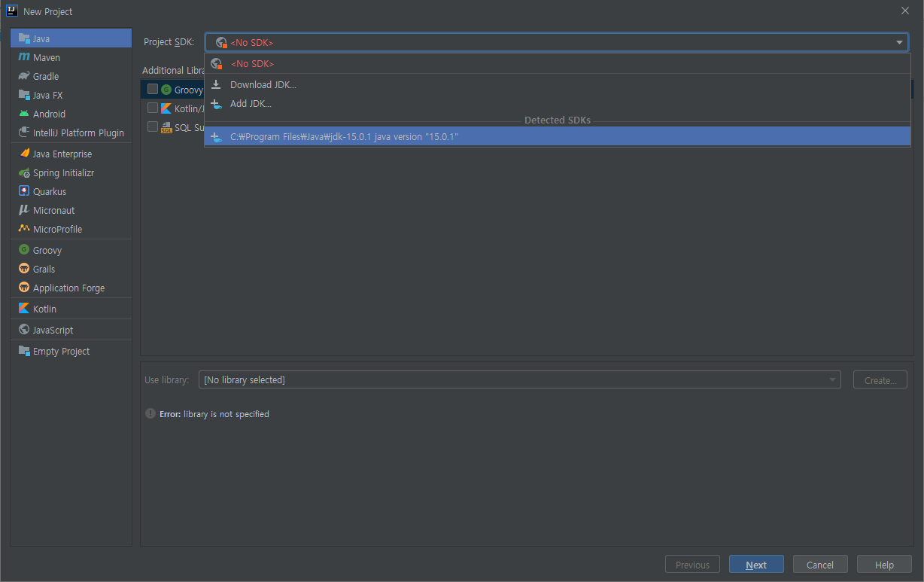924x582 pixels.
Task: Select Spring Initializr project type
Action: (71, 172)
